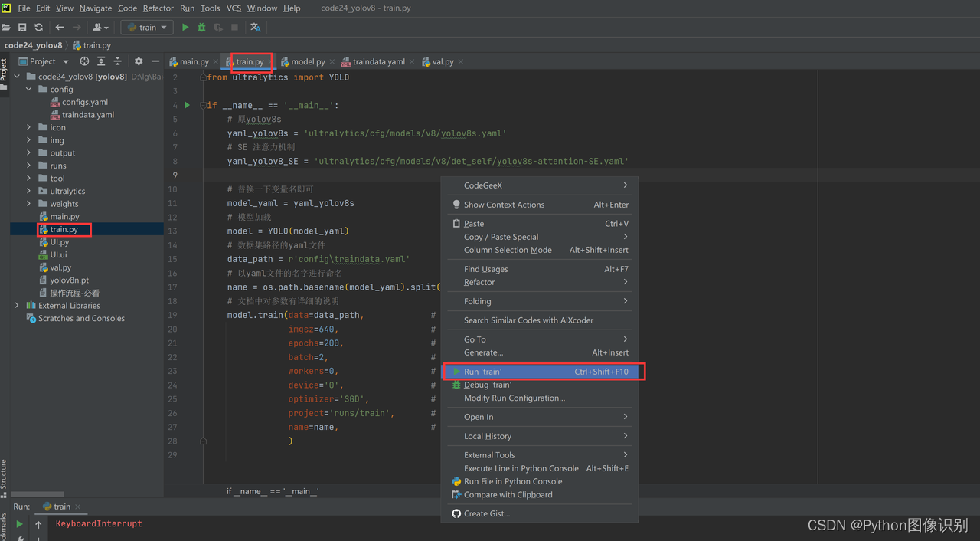Select yolov8n.pt in the project tree

[69, 280]
